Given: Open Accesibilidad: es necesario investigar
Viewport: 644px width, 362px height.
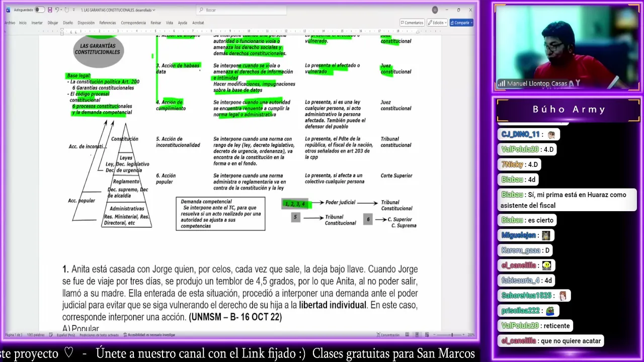Looking at the screenshot, I should (149, 335).
